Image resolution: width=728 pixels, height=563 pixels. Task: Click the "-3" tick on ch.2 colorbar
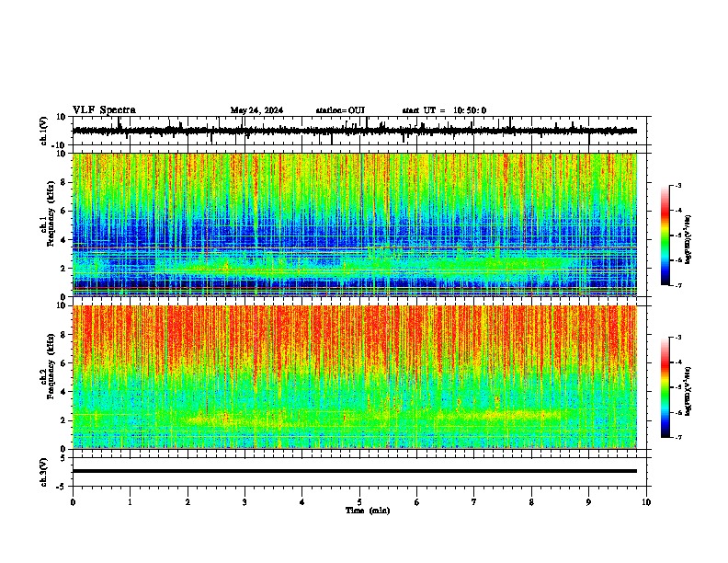677,338
